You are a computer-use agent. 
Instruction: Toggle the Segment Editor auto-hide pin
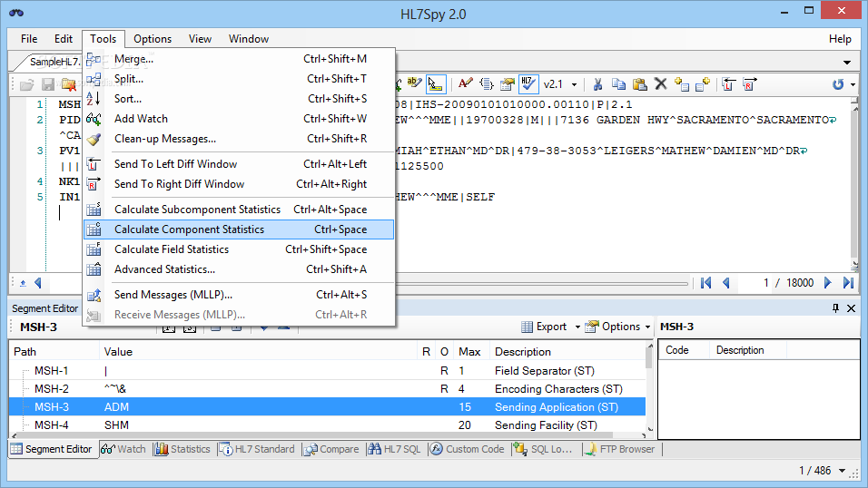tap(835, 308)
